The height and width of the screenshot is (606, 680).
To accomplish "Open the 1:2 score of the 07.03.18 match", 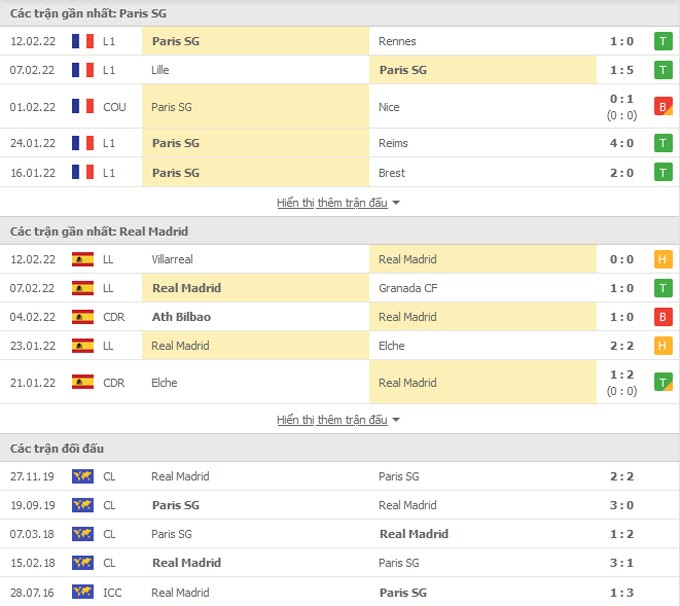I will coord(621,534).
